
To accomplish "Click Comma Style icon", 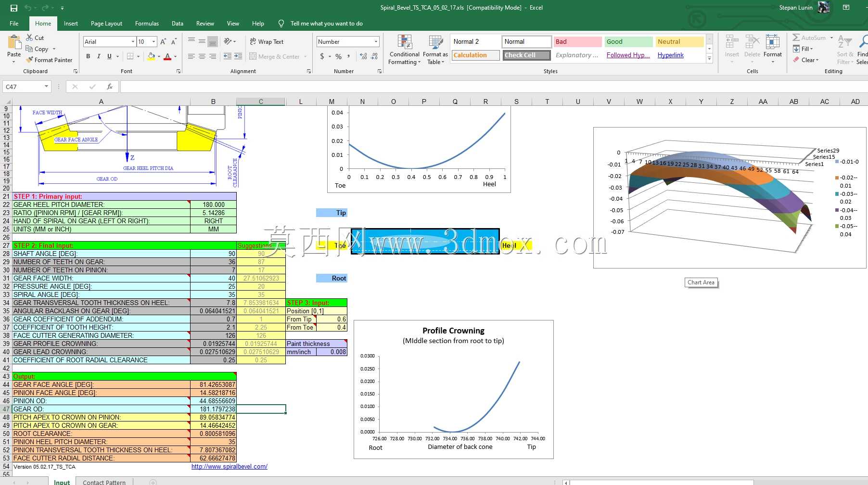I will (349, 56).
